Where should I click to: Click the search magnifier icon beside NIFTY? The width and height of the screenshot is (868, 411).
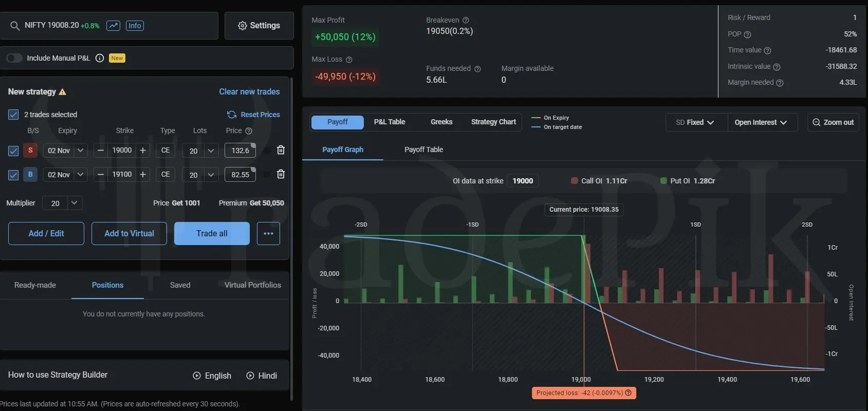(x=14, y=26)
